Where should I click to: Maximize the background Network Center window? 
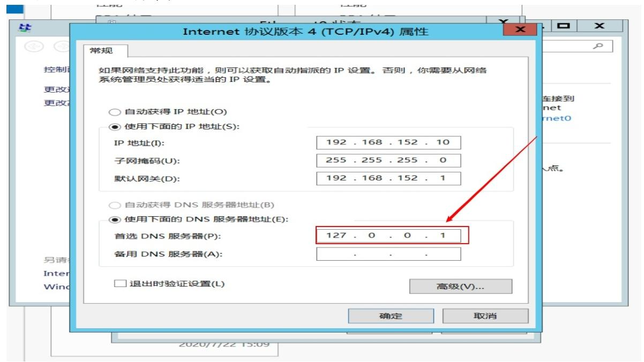coord(563,26)
